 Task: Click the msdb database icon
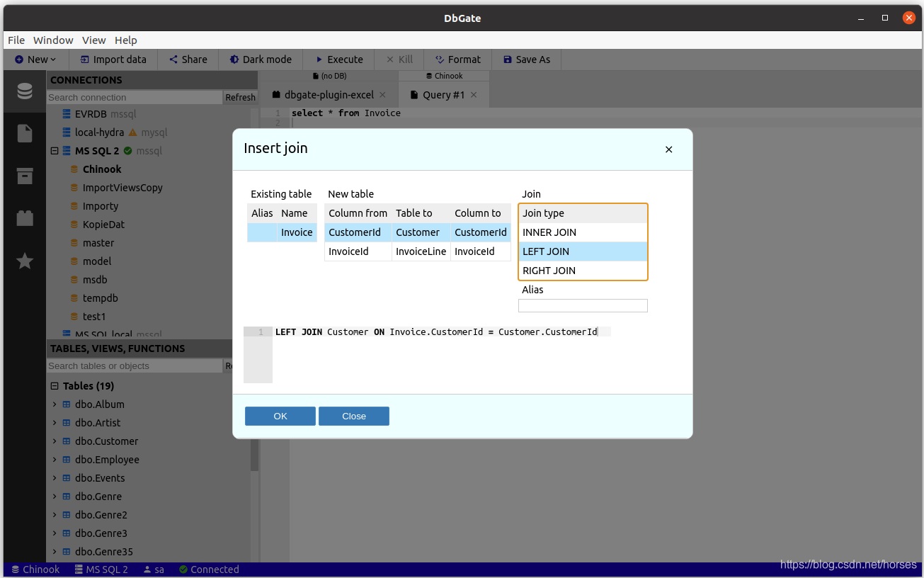point(74,280)
